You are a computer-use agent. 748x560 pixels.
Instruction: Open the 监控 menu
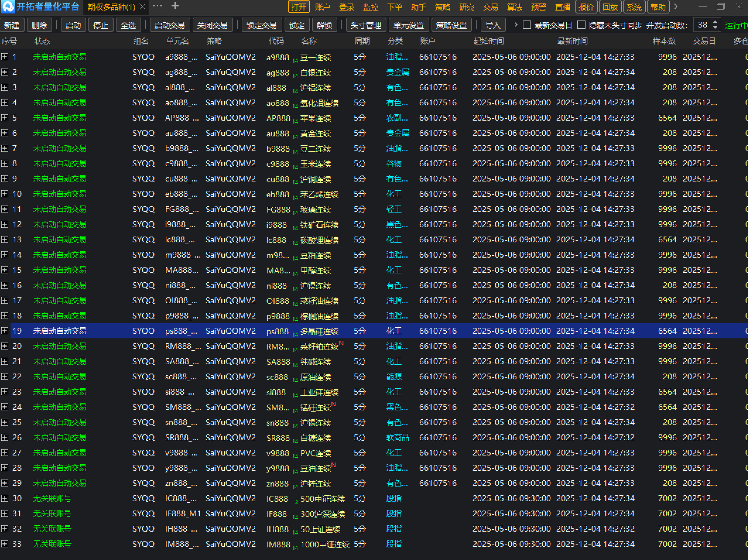point(370,7)
